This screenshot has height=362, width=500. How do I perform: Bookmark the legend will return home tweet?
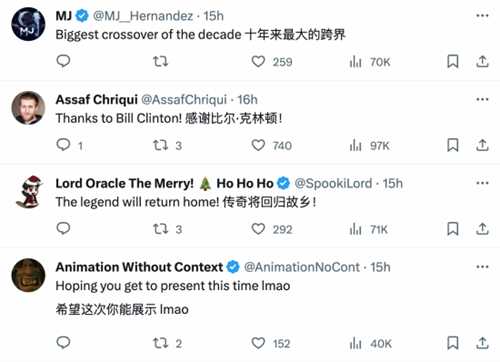(x=453, y=229)
